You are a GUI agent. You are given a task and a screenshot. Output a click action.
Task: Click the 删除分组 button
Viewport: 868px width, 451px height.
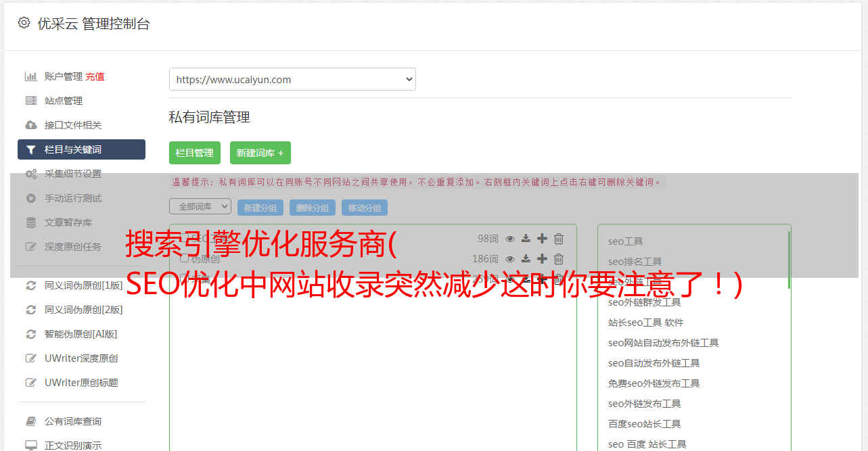tap(313, 208)
